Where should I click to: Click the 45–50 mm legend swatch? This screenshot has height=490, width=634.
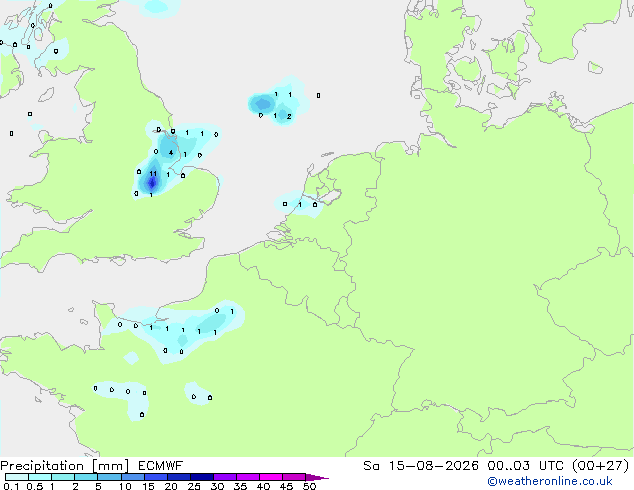[x=294, y=477]
